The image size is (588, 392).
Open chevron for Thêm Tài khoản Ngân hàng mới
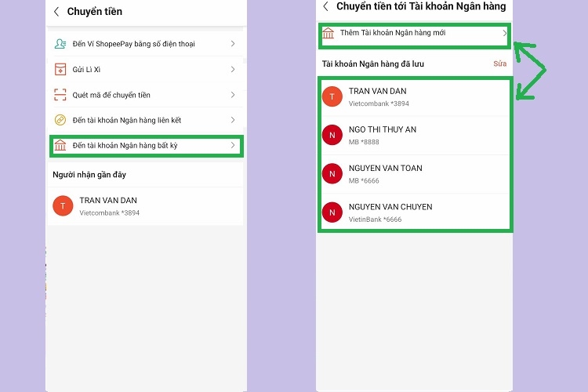coord(504,34)
